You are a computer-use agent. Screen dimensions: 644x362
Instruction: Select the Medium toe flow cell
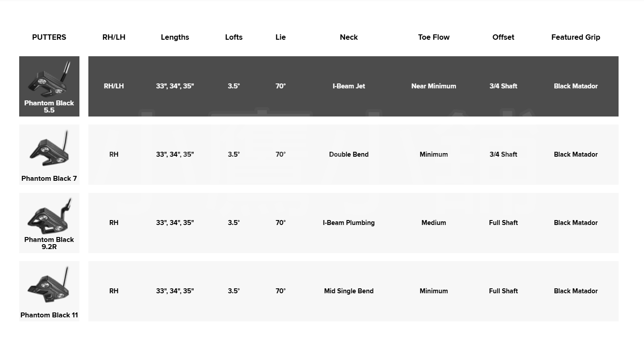tap(434, 223)
